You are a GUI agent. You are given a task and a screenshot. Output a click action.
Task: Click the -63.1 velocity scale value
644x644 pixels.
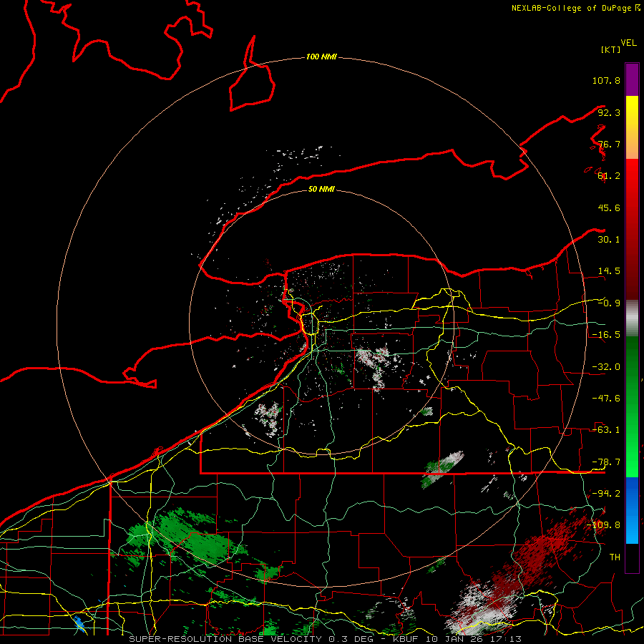click(606, 430)
